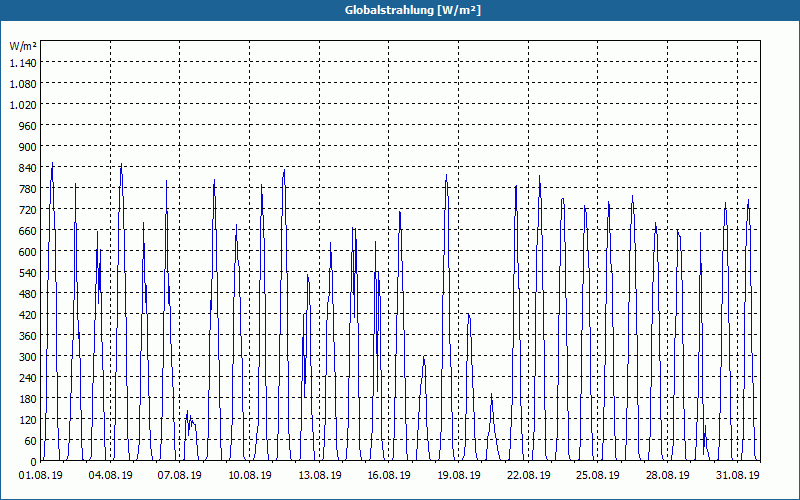
Task: Select date label 22.08.19
Action: click(x=529, y=475)
